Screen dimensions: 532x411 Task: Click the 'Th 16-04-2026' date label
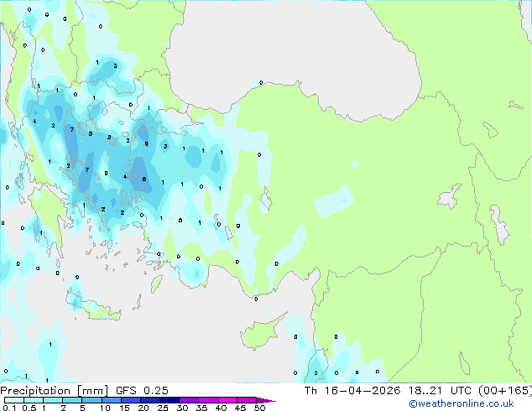point(352,391)
